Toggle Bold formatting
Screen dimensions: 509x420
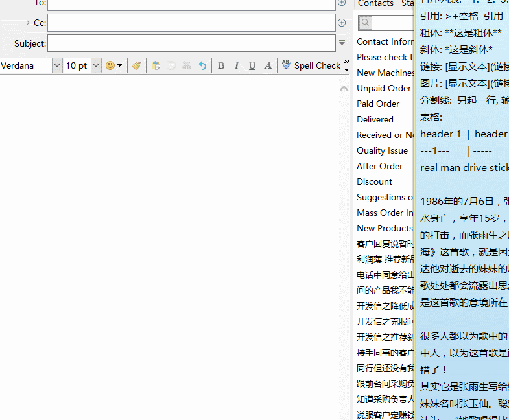coord(221,65)
